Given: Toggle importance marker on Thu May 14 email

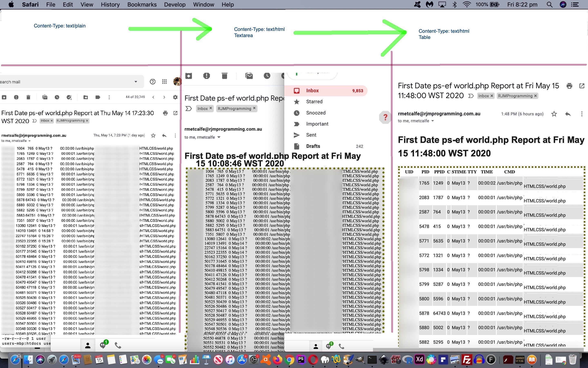Looking at the screenshot, I should pos(35,121).
